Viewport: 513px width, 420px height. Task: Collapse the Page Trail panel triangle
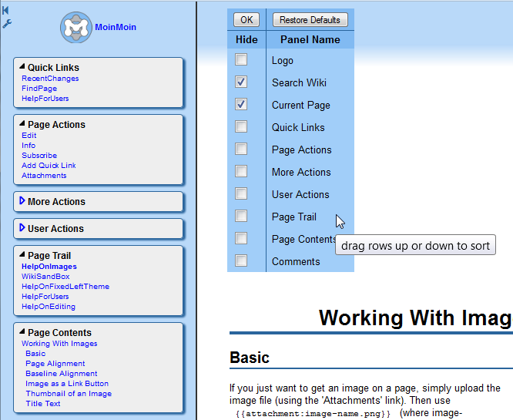[22, 255]
